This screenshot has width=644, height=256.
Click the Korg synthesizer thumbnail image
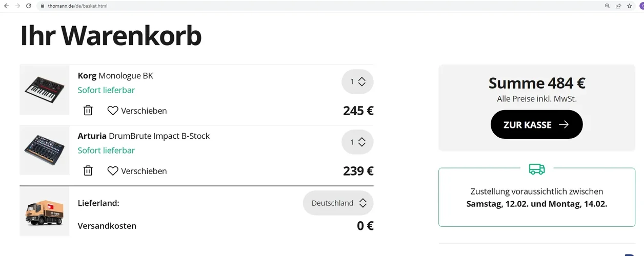tap(45, 90)
